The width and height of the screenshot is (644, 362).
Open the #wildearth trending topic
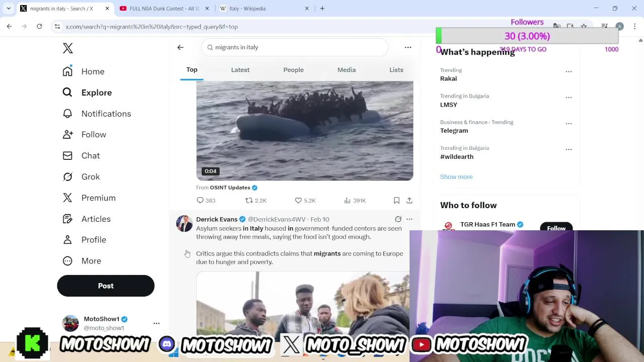(x=457, y=157)
